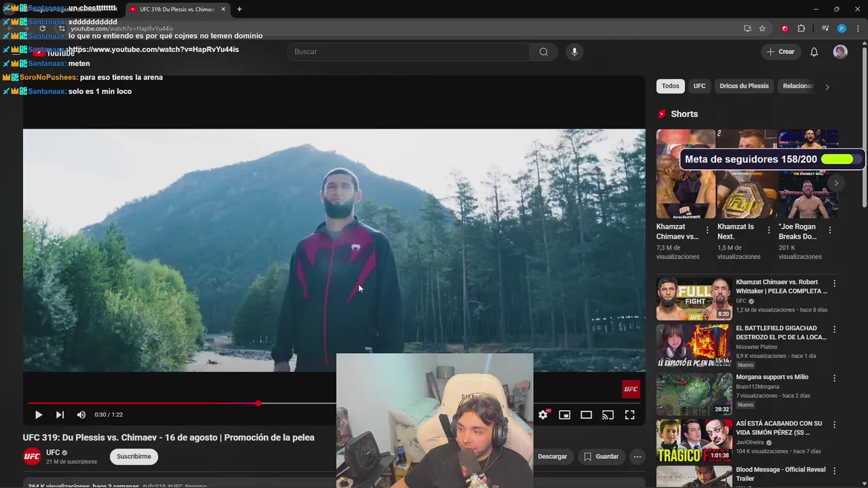Screen dimensions: 868x488
Task: Open the Crear menu
Action: pyautogui.click(x=780, y=52)
